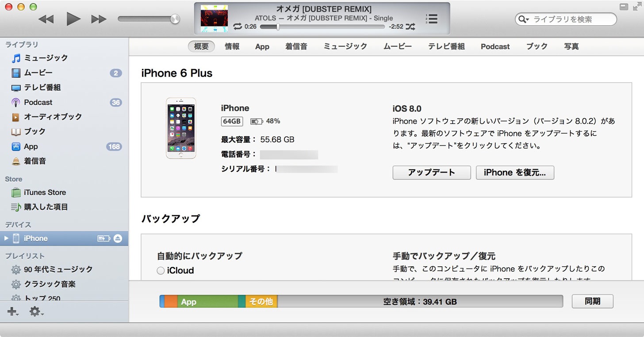Click the 空き領域 free space segment
This screenshot has height=337, width=644.
(420, 302)
